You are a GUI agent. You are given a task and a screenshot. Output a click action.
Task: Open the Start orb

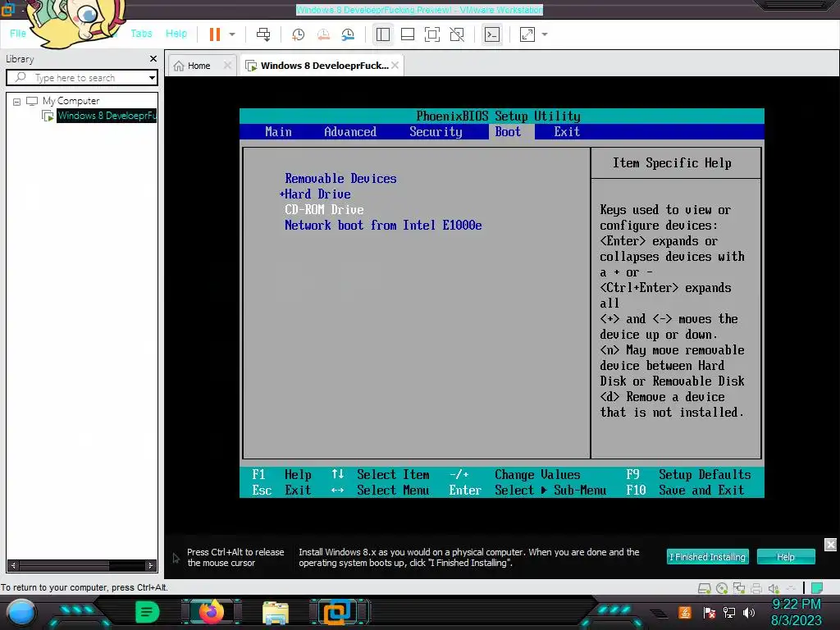(x=21, y=613)
